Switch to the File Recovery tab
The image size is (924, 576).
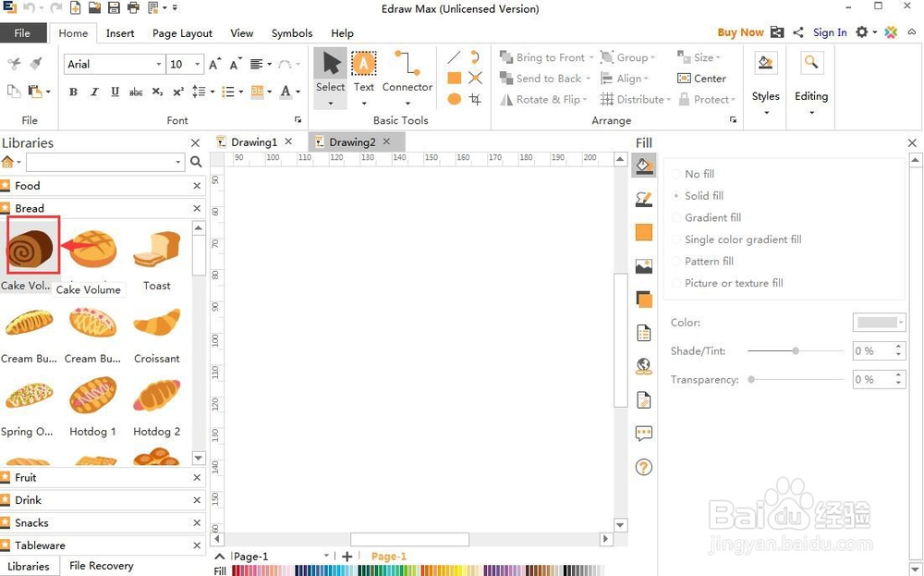click(102, 566)
